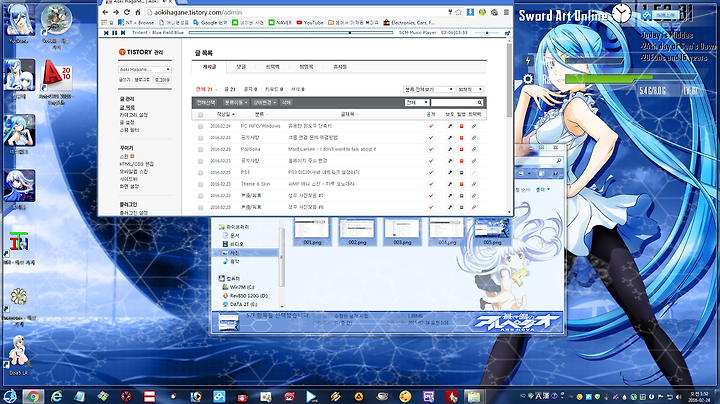
Task: Toggle public checkmark for PopSong post
Action: click(x=431, y=149)
